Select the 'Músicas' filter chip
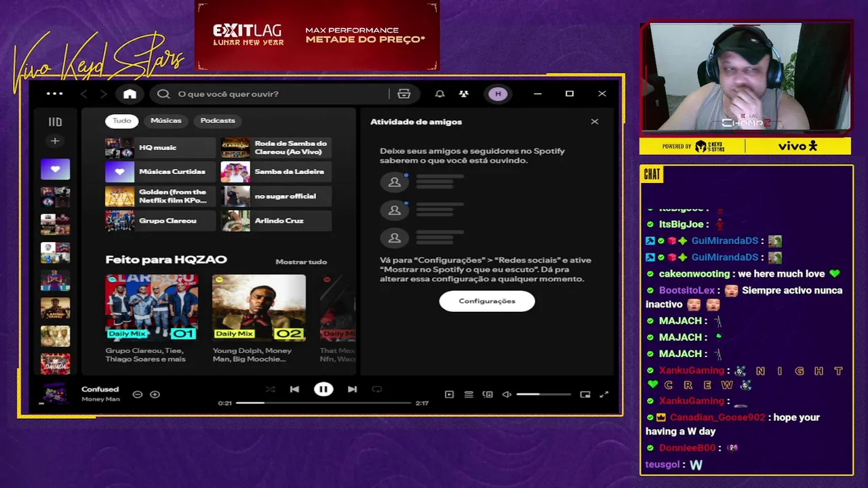The height and width of the screenshot is (488, 868). 166,121
